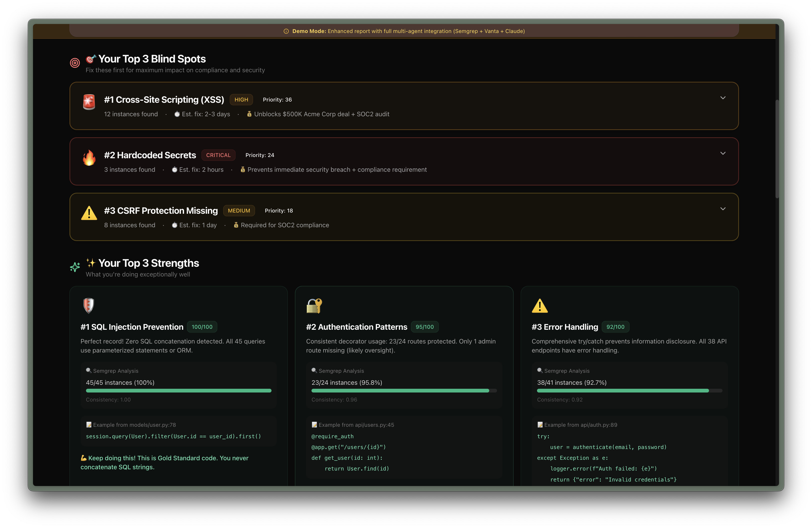Click the 38/41 instances progress bar
The width and height of the screenshot is (812, 528).
pyautogui.click(x=629, y=390)
